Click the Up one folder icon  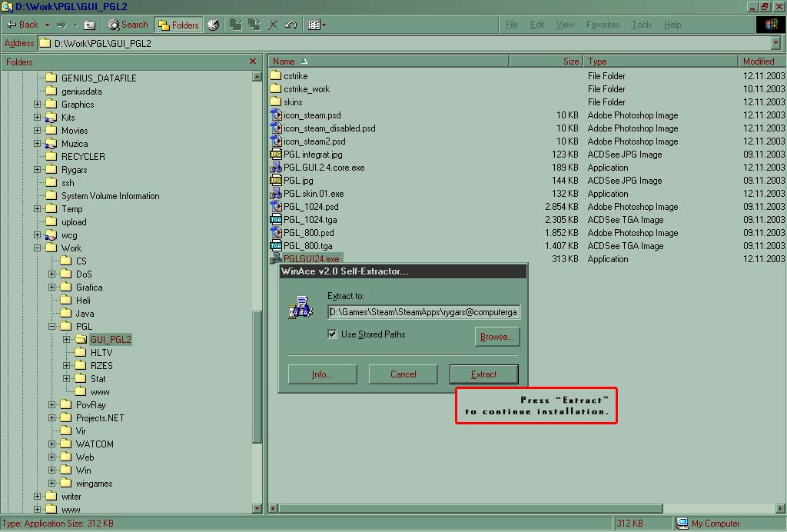point(89,25)
